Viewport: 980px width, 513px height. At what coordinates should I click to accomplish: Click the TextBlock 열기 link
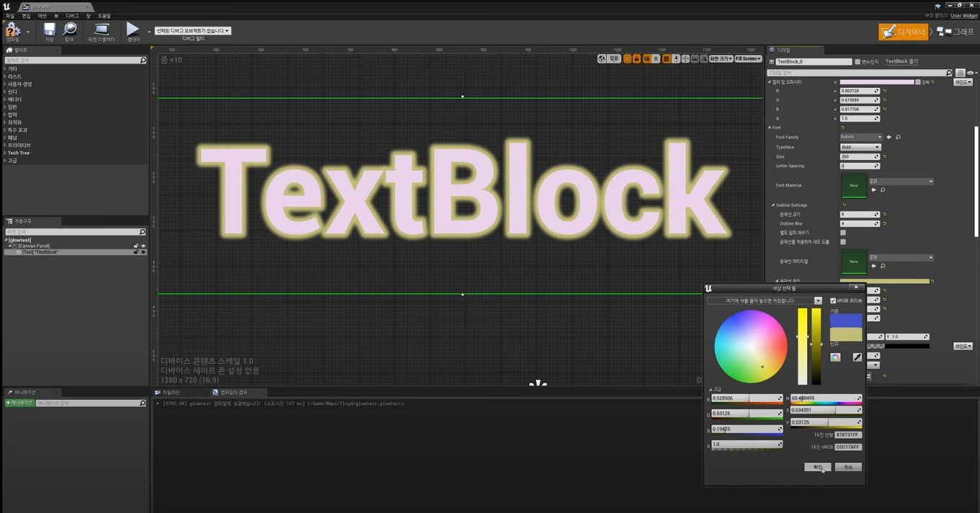901,62
